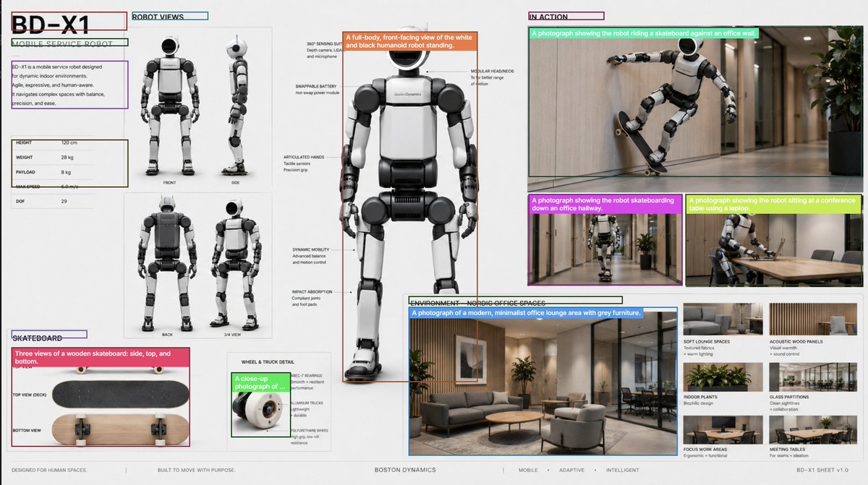Screen dimensions: 868x485
Task: Click the 'BACK' caption under robot view
Action: click(x=167, y=335)
